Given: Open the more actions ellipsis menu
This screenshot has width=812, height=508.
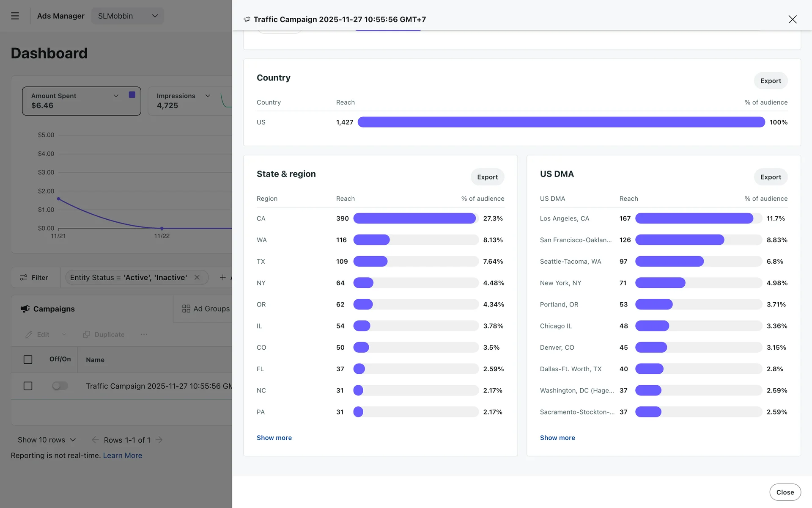Looking at the screenshot, I should [x=144, y=334].
